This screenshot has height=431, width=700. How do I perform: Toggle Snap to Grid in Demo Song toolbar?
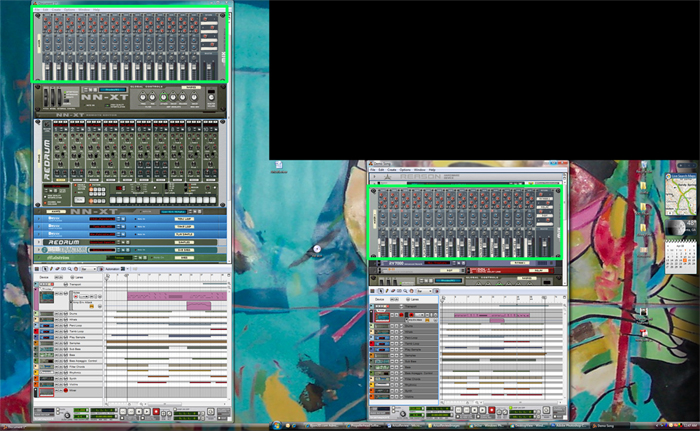[437, 291]
